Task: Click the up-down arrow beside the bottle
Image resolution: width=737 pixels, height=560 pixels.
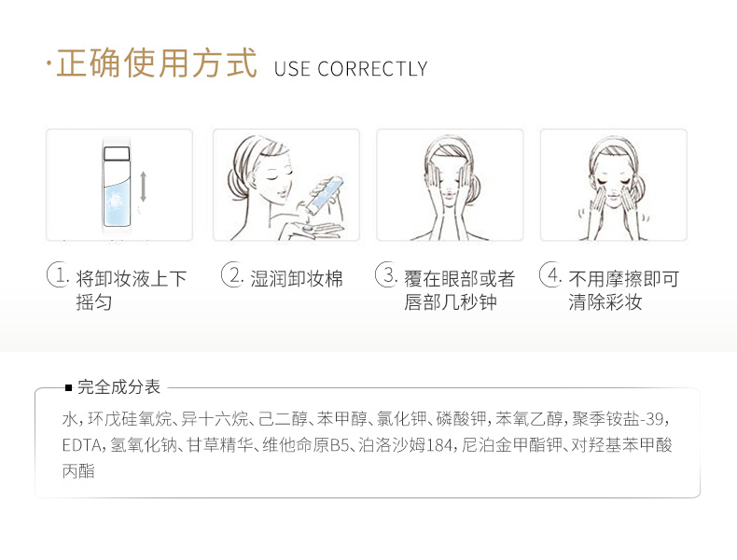Action: 144,187
